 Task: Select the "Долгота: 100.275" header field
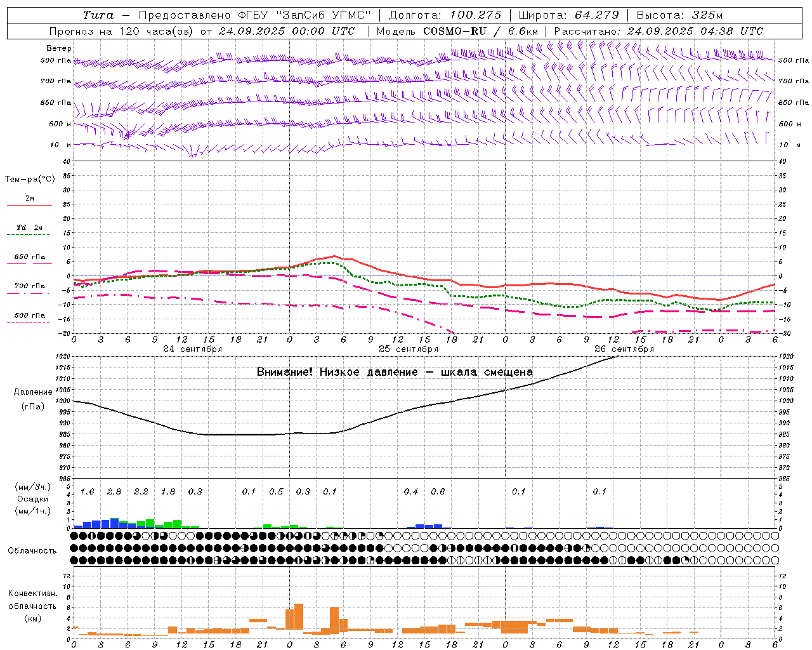(445, 15)
